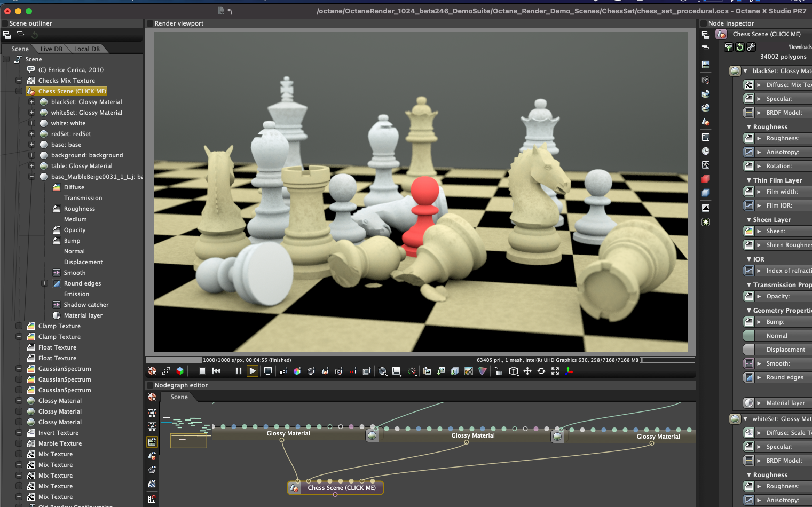Image resolution: width=812 pixels, height=507 pixels.
Task: Expand the Checks Mix Texture node
Action: click(x=19, y=81)
